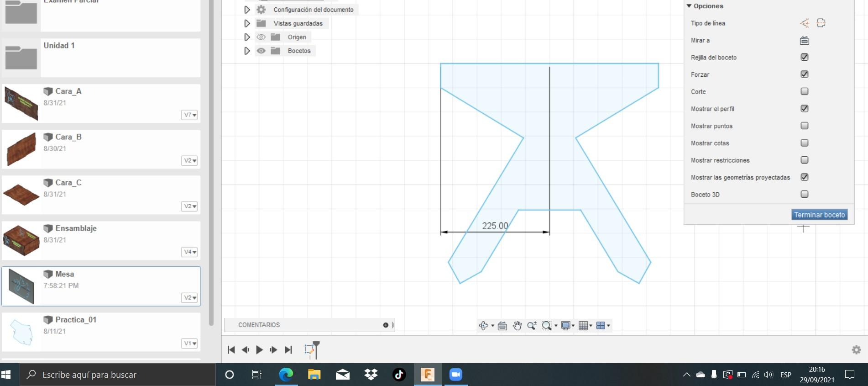This screenshot has height=386, width=868.
Task: Open File Explorer from the taskbar
Action: [314, 375]
